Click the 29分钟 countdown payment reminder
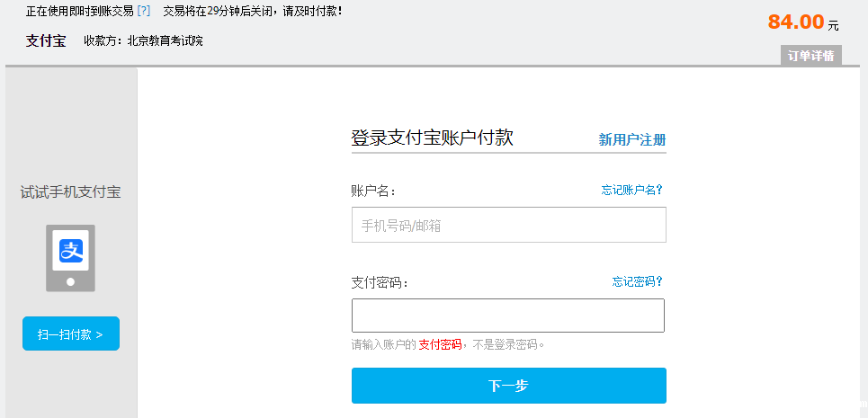 pyautogui.click(x=252, y=11)
